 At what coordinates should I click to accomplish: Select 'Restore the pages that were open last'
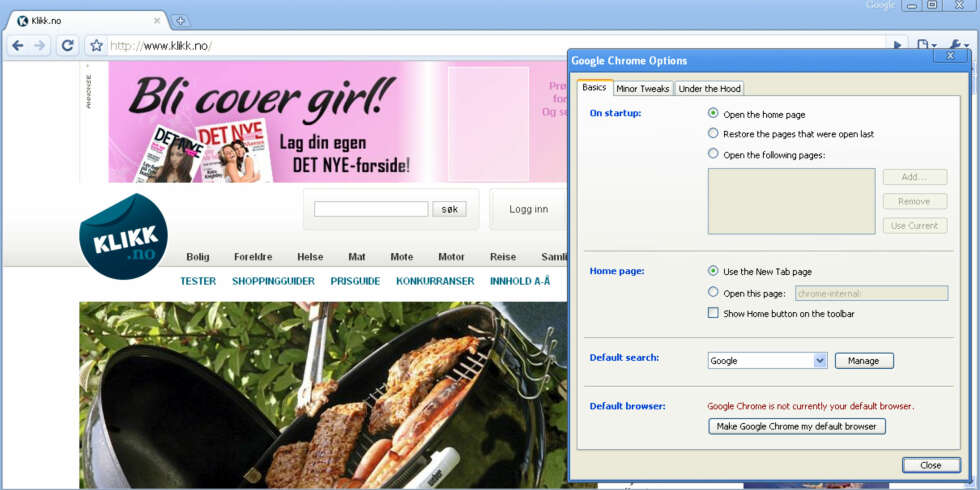click(x=713, y=133)
